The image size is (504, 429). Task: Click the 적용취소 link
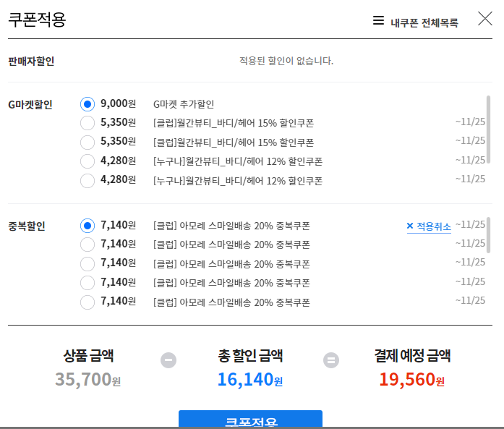pyautogui.click(x=434, y=226)
